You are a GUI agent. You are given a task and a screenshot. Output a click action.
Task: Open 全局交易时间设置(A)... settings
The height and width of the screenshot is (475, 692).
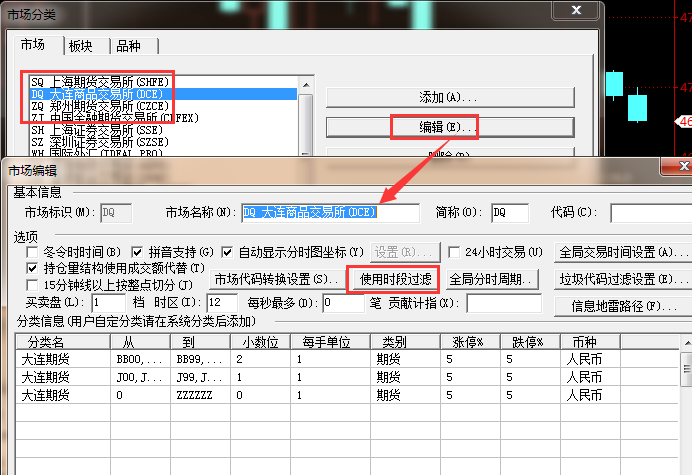tap(622, 252)
